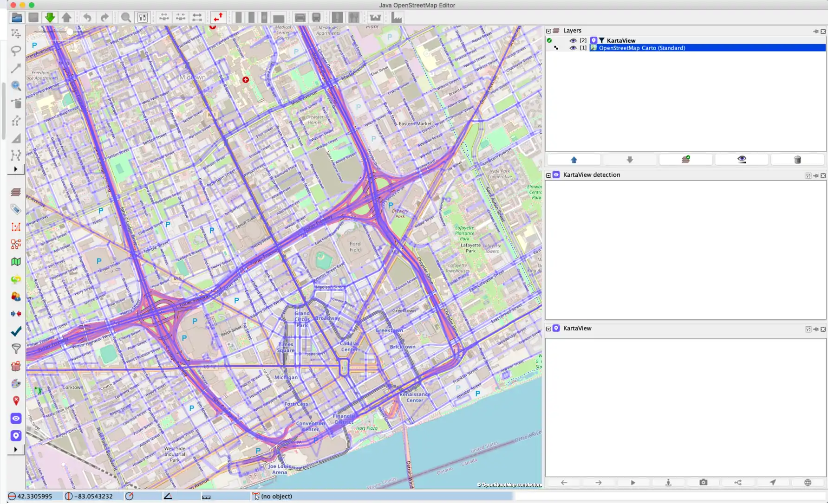Expand more tools arrow in left sidebar
This screenshot has width=828, height=504.
click(x=16, y=169)
